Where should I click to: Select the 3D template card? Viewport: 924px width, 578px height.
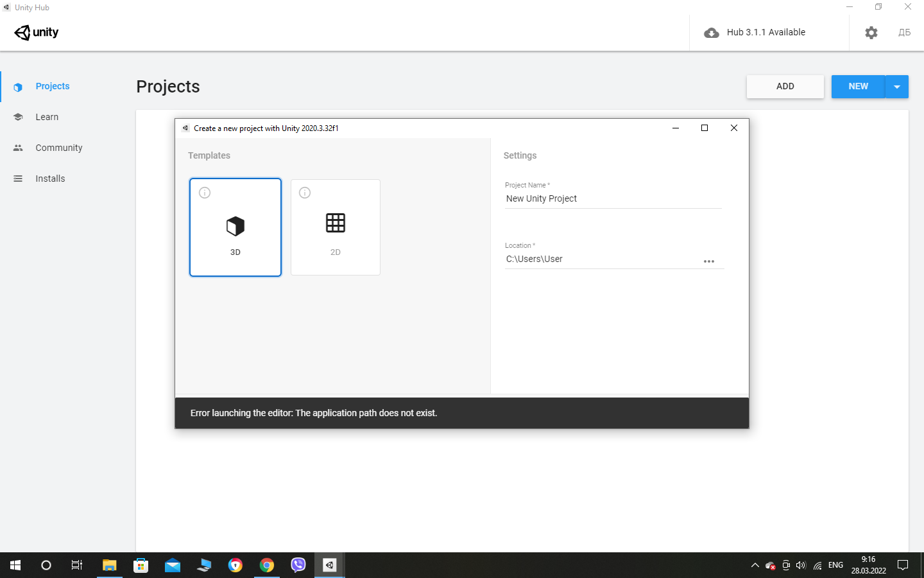(235, 227)
